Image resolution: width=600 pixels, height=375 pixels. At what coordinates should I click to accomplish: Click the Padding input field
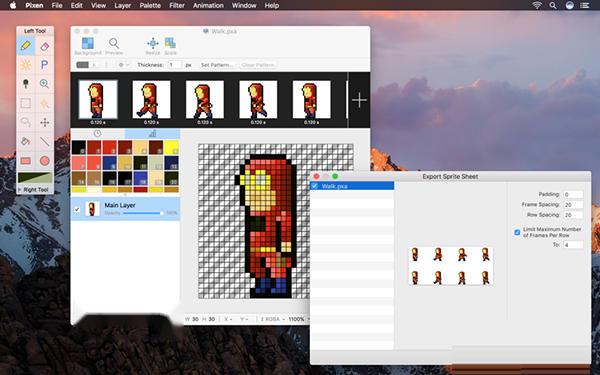coord(573,194)
